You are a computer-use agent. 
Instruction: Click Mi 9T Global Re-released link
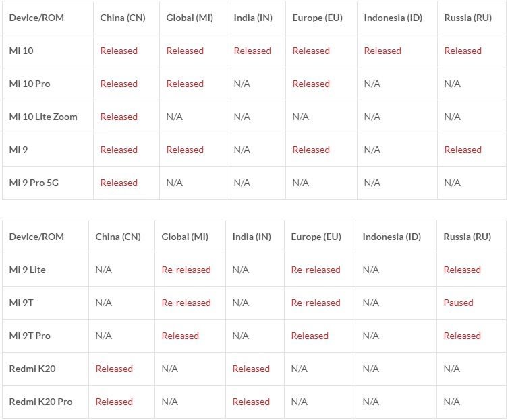click(x=186, y=303)
